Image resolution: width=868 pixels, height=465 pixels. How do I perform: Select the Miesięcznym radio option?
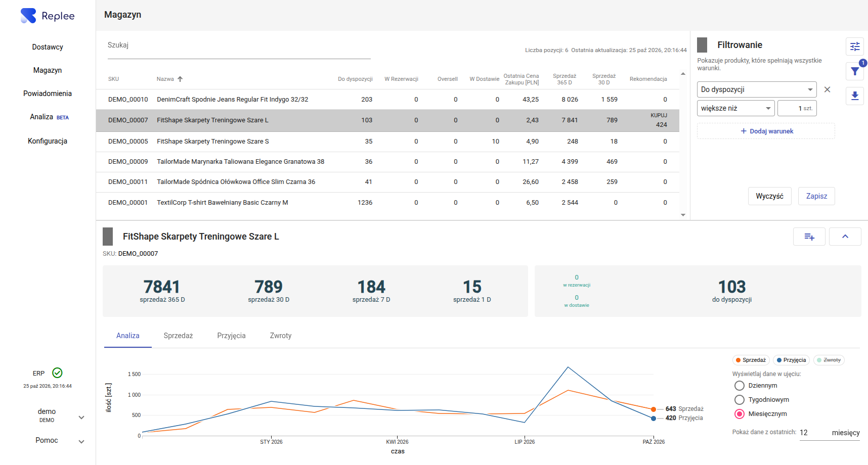click(x=740, y=414)
